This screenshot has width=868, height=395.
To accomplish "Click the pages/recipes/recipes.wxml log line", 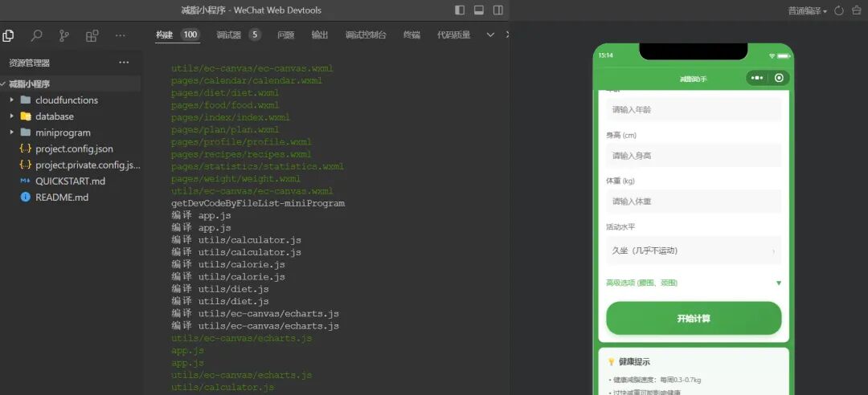I will 241,154.
